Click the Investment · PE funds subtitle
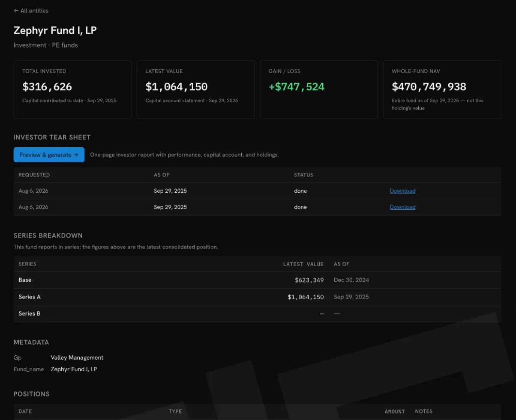This screenshot has width=516, height=420. coord(46,45)
